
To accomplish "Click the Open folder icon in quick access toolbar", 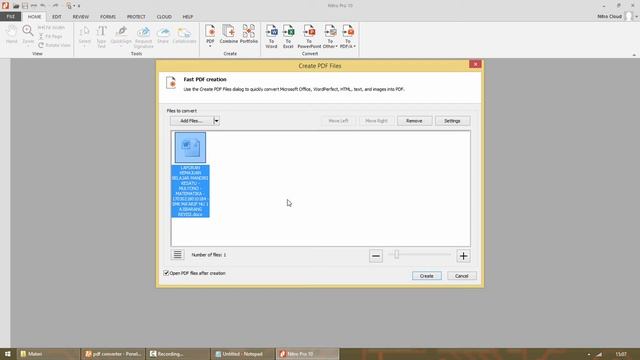I will [x=16, y=6].
